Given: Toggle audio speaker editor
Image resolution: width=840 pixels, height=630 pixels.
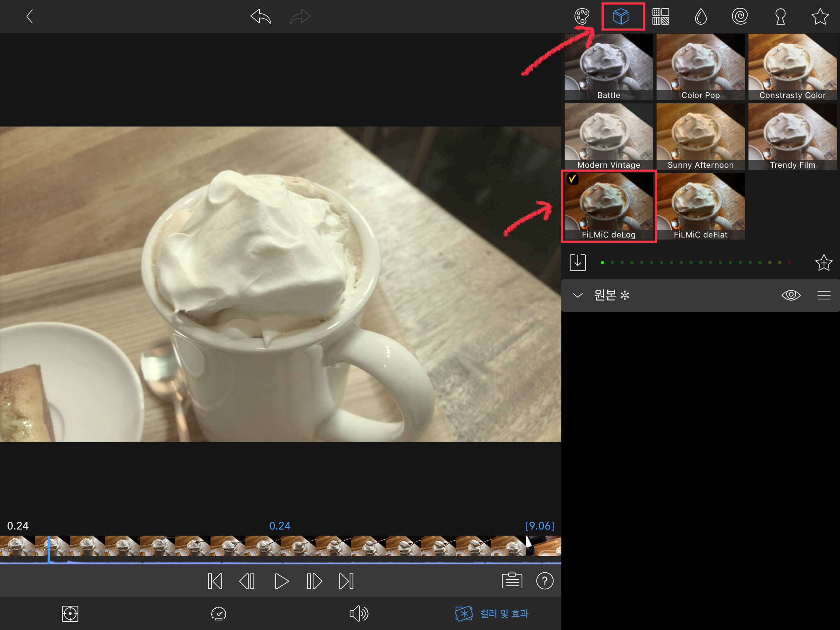Looking at the screenshot, I should click(359, 614).
